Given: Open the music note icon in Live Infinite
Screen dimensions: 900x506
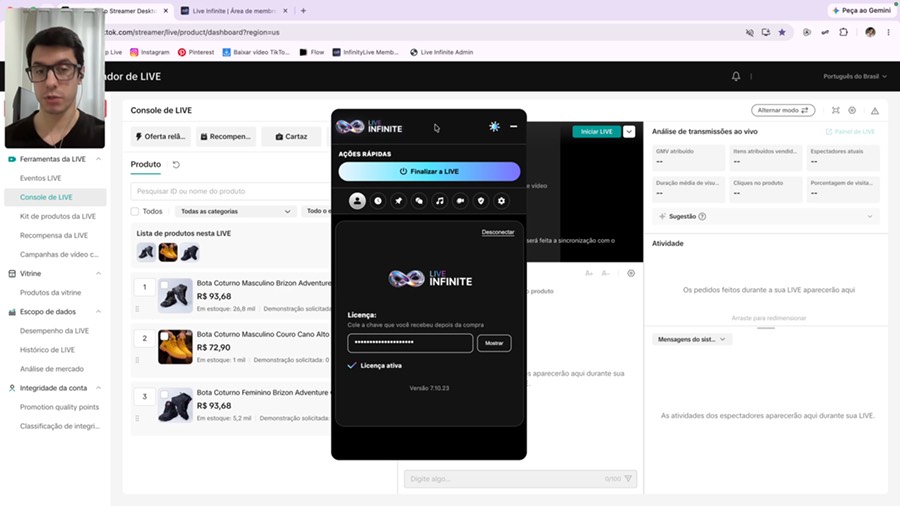Looking at the screenshot, I should (440, 201).
